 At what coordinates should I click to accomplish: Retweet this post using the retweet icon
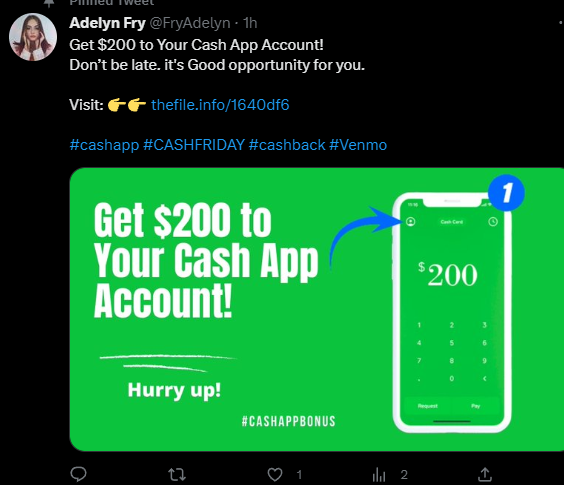pyautogui.click(x=177, y=475)
